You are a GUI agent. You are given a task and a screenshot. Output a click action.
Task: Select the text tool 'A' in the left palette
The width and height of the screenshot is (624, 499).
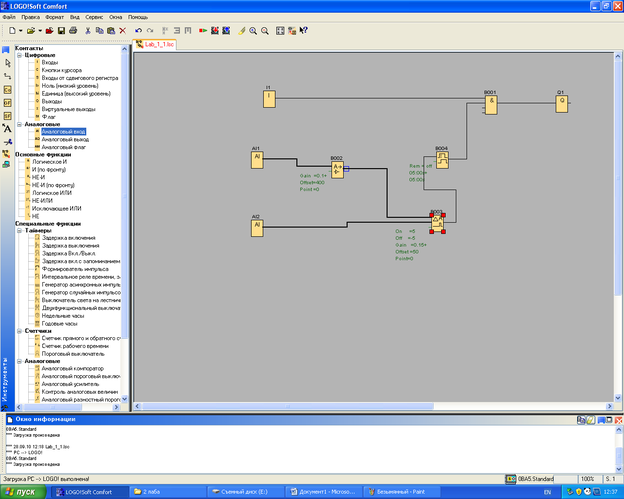pyautogui.click(x=7, y=128)
